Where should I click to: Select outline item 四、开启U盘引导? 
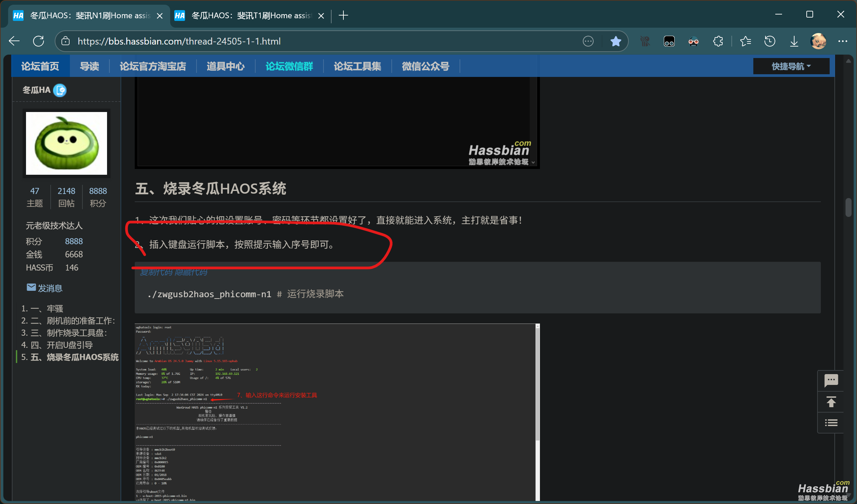[61, 345]
